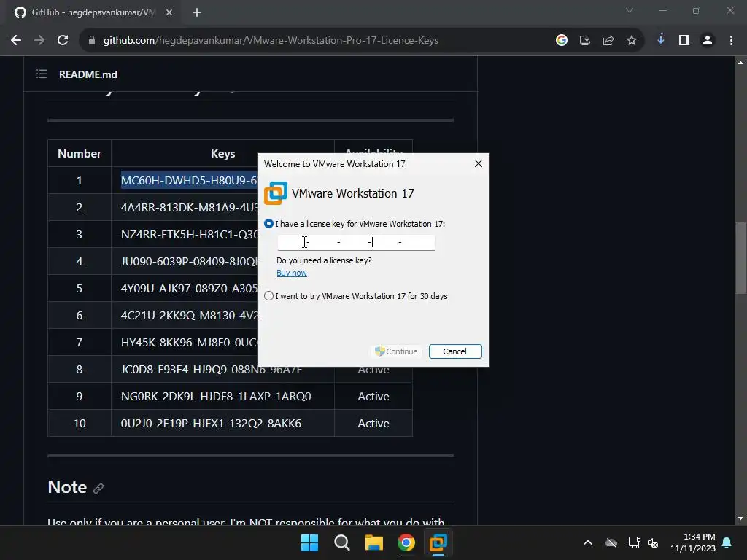
Task: Go back using the browser back arrow
Action: pyautogui.click(x=16, y=41)
